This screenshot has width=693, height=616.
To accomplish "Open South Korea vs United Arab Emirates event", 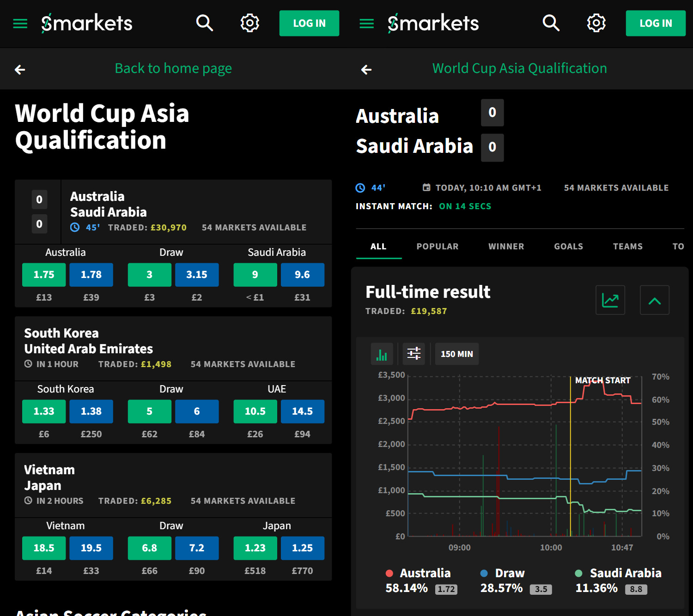I will coord(173,349).
